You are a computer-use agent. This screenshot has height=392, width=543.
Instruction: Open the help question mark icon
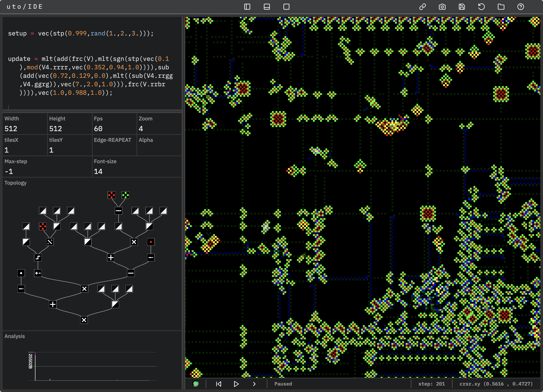point(520,7)
